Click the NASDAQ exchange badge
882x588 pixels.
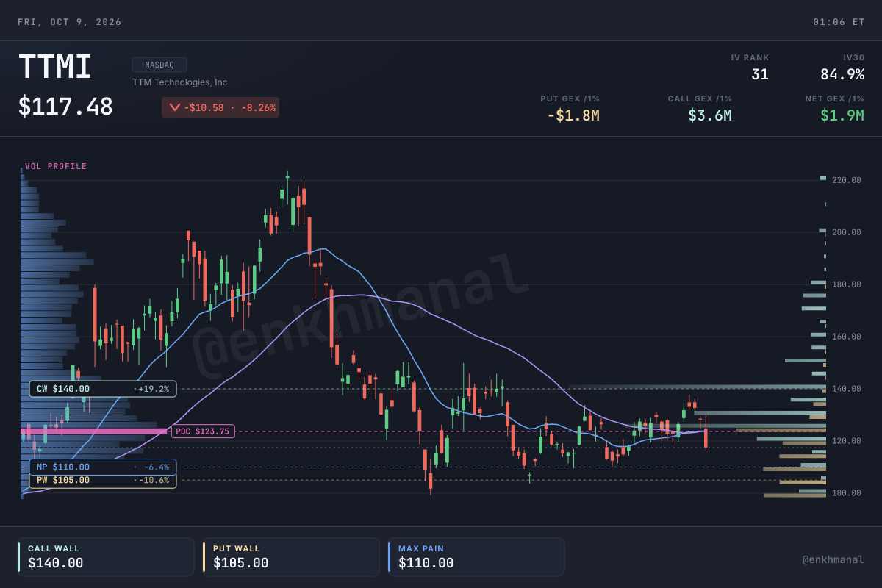[x=159, y=65]
